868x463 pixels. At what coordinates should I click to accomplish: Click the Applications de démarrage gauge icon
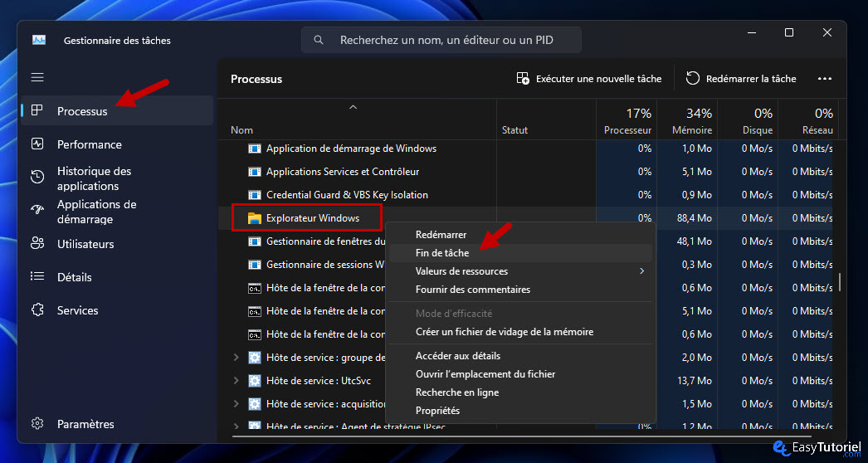pos(37,211)
